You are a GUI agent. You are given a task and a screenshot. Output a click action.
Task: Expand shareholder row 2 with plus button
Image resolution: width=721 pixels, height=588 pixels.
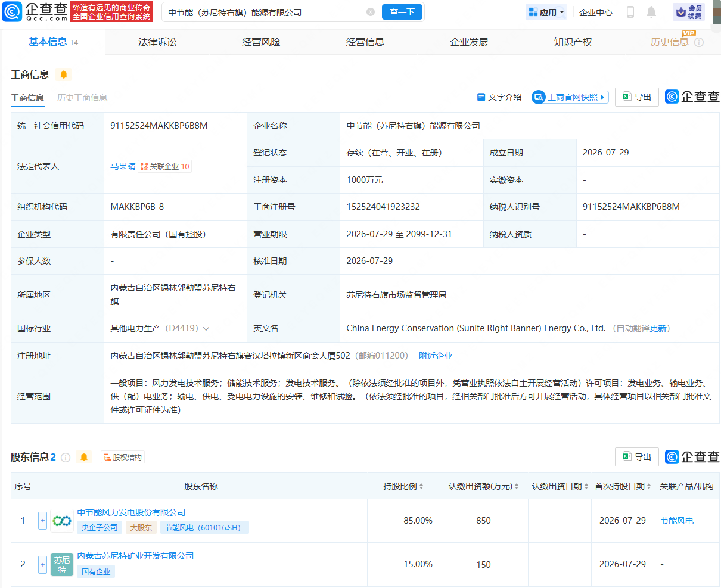click(x=42, y=565)
